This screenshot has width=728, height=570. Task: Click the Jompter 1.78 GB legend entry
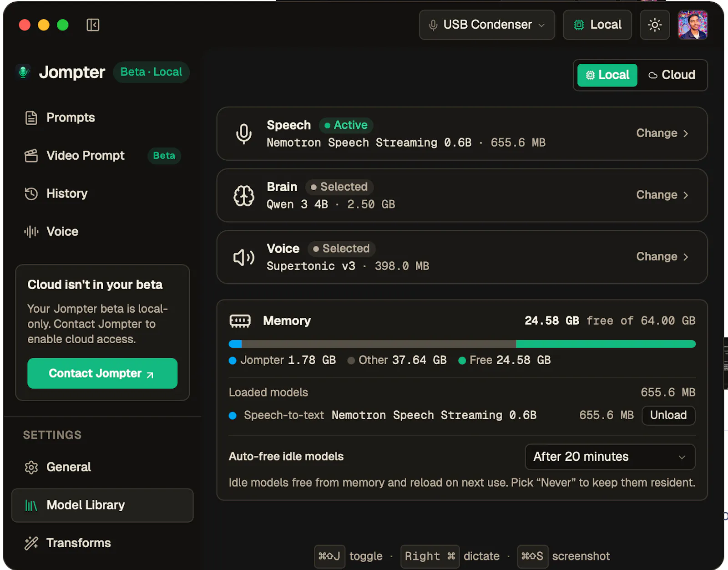click(282, 361)
